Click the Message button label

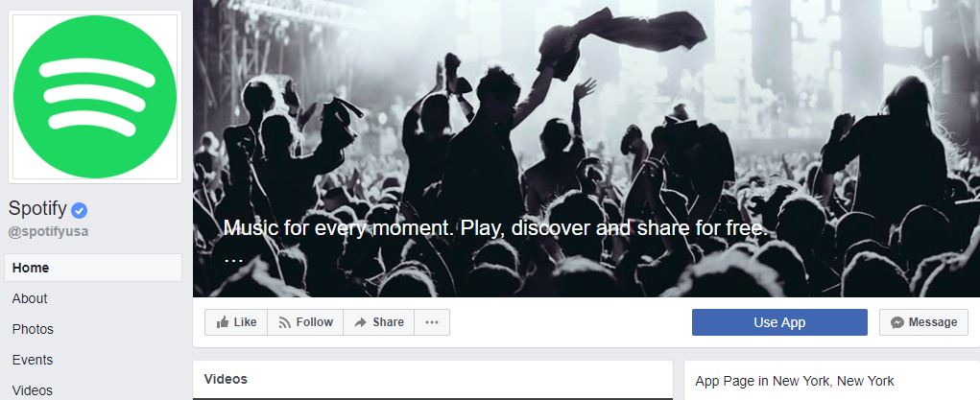933,322
